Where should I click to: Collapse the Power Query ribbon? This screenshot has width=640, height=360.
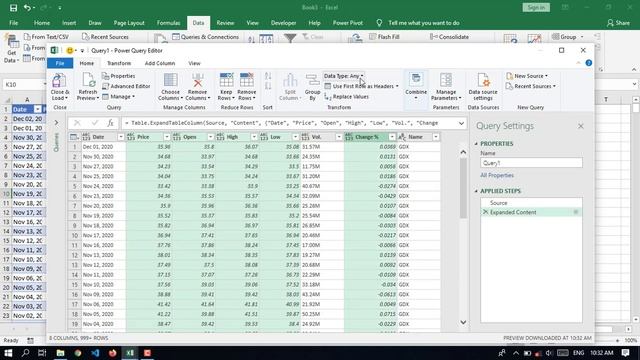click(x=578, y=63)
